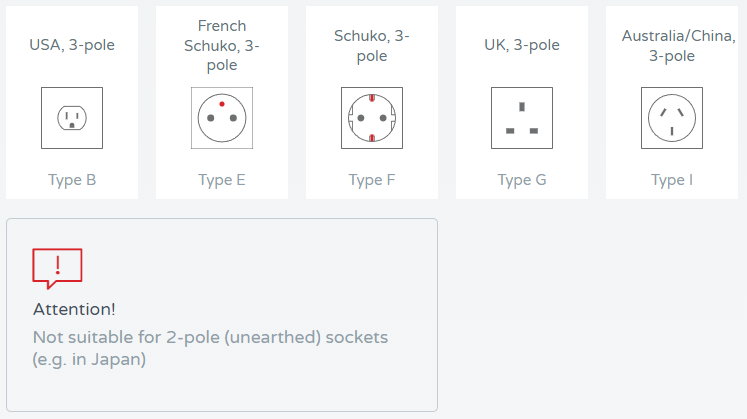Select the Type B label
The image size is (747, 419).
click(x=72, y=181)
